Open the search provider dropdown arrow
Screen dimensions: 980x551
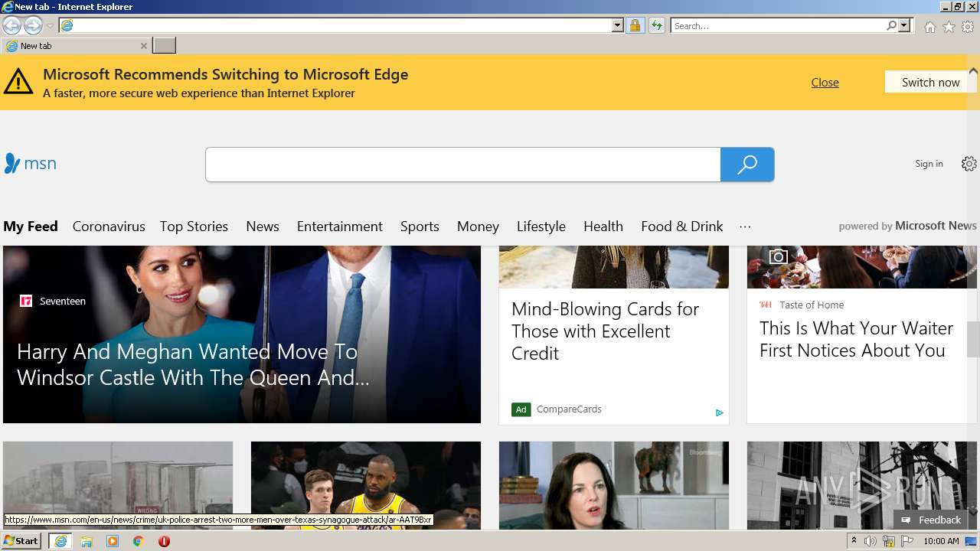904,25
